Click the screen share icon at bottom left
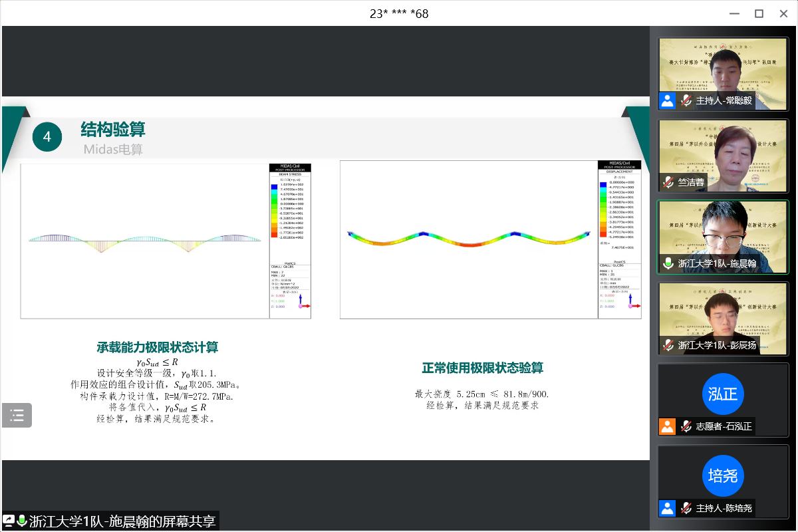The width and height of the screenshot is (798, 532). click(9, 521)
